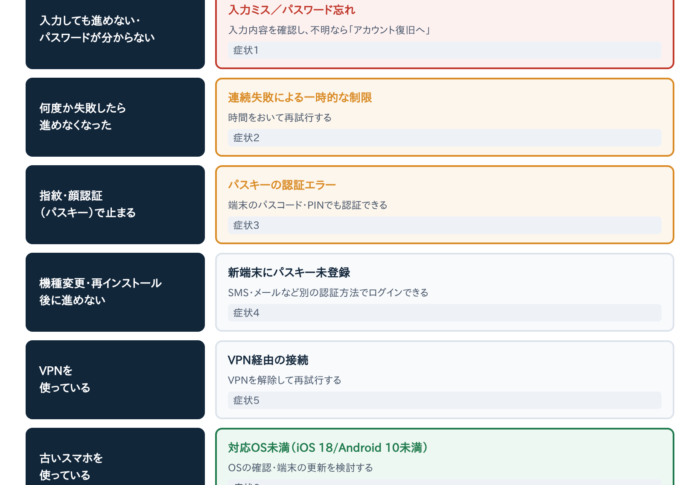Click the text VPNを解除して再試行する
Screen dimensions: 700x485
(284, 380)
